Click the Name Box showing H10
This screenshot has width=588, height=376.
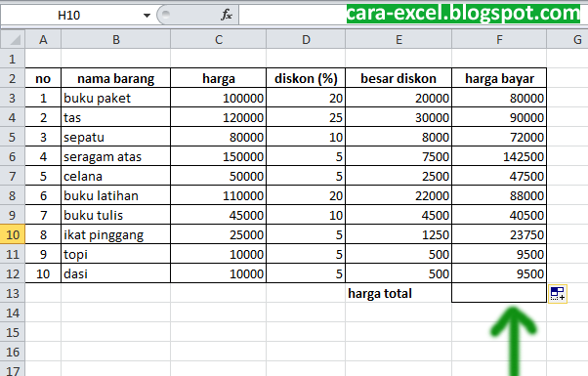(69, 16)
